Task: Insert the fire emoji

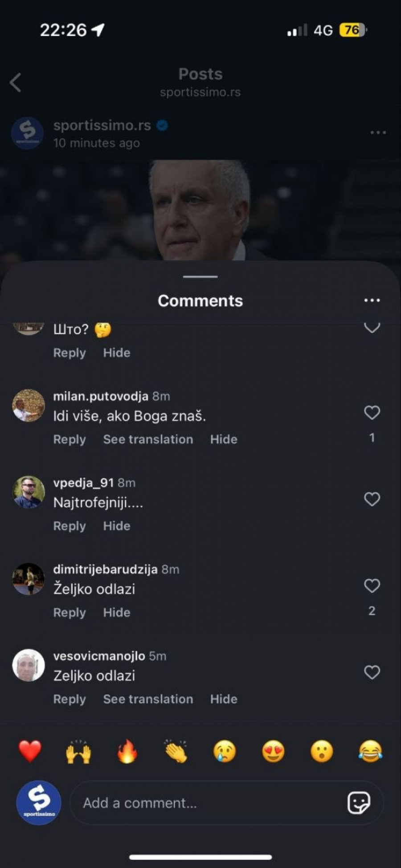Action: 127,752
